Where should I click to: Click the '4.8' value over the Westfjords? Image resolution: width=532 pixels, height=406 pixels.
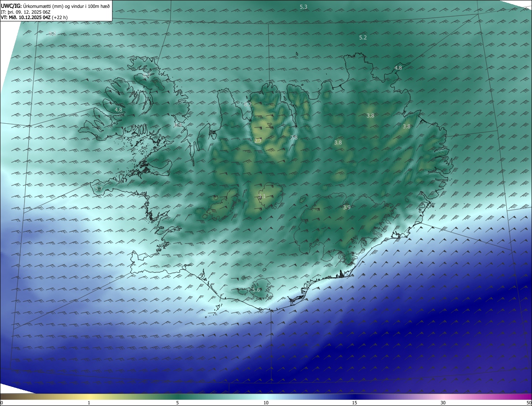coord(118,110)
